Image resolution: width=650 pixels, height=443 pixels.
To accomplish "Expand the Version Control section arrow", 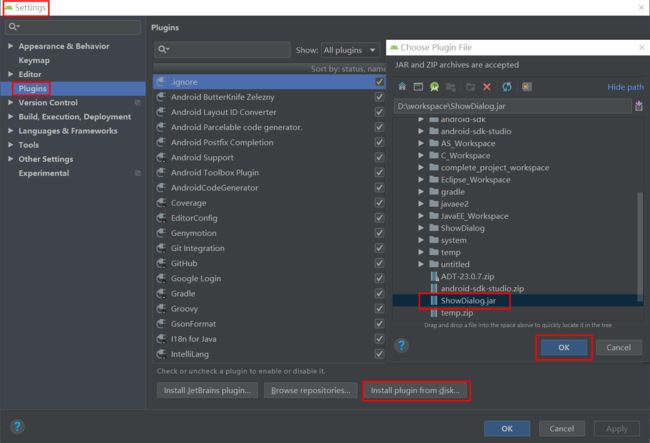I will [x=10, y=102].
